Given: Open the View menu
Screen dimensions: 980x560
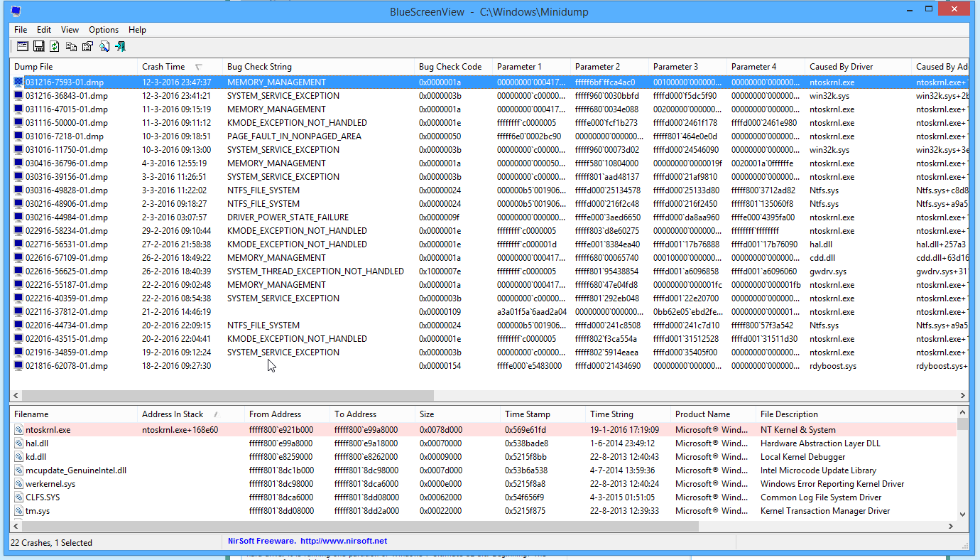Looking at the screenshot, I should pyautogui.click(x=70, y=30).
